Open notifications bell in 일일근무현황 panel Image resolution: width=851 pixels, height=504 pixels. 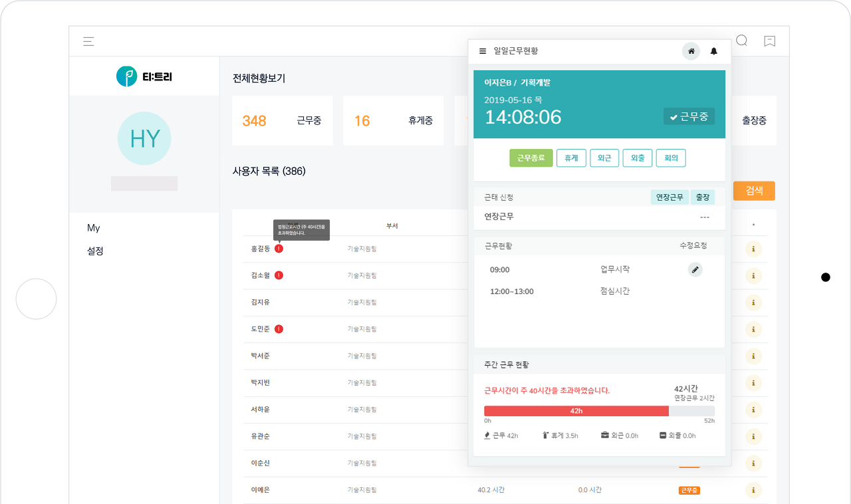[714, 51]
